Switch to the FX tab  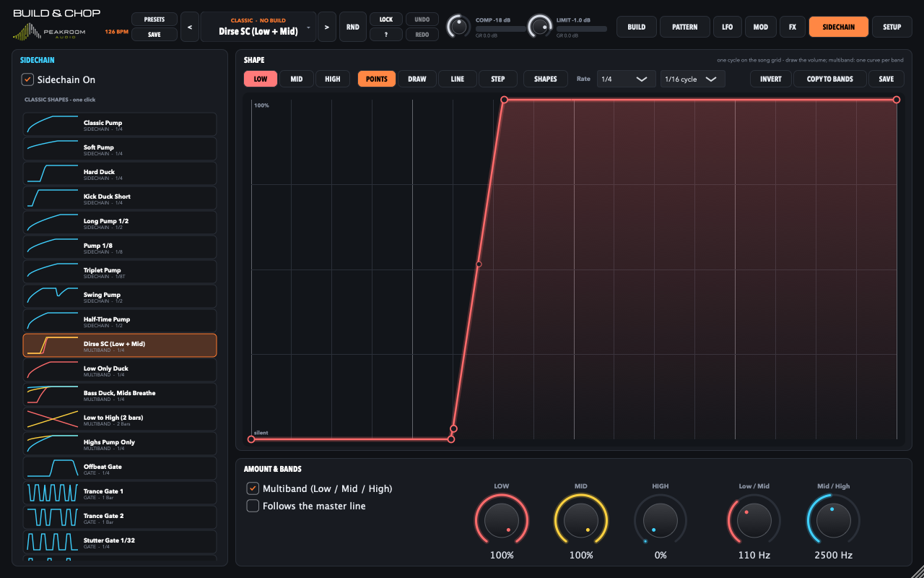(793, 27)
